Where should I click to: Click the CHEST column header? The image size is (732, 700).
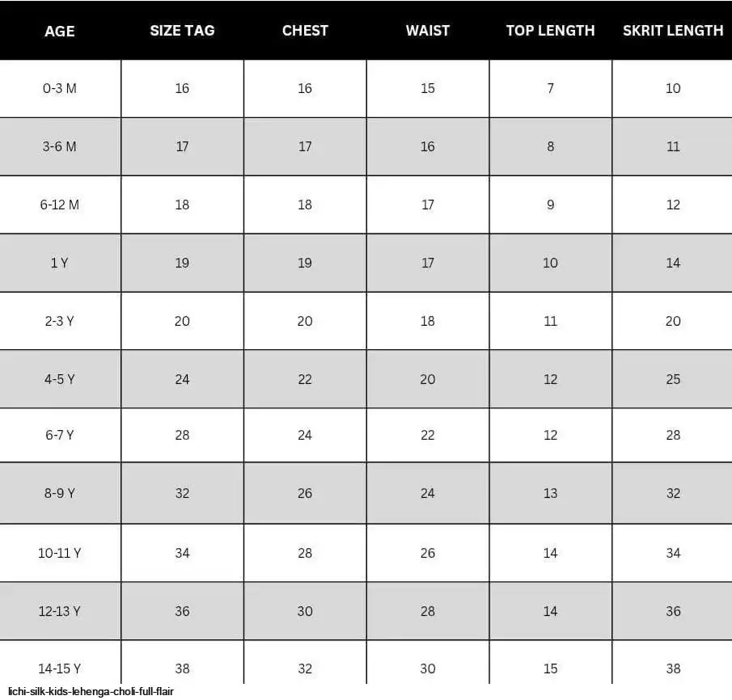pos(305,31)
